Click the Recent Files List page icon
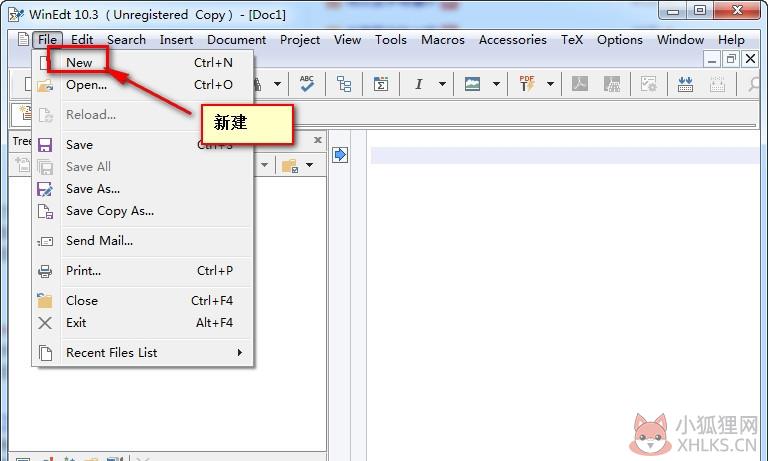768x461 pixels. click(x=46, y=353)
